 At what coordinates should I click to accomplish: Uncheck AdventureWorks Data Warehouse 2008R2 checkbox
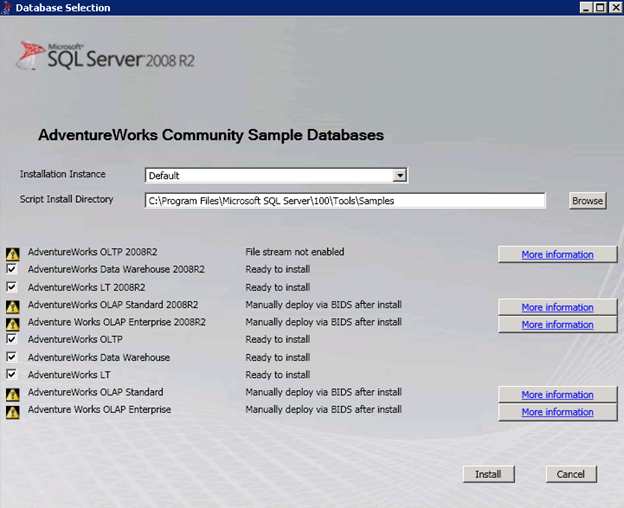[x=12, y=269]
